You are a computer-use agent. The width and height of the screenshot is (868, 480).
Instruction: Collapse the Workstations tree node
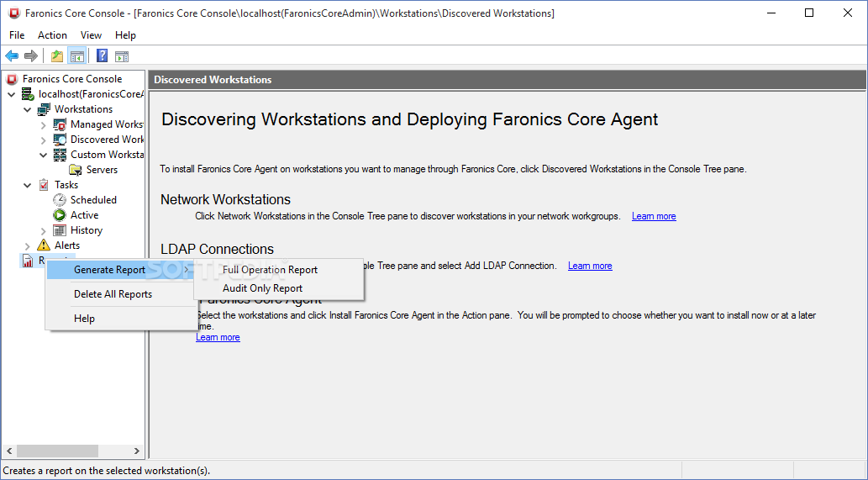[x=27, y=109]
